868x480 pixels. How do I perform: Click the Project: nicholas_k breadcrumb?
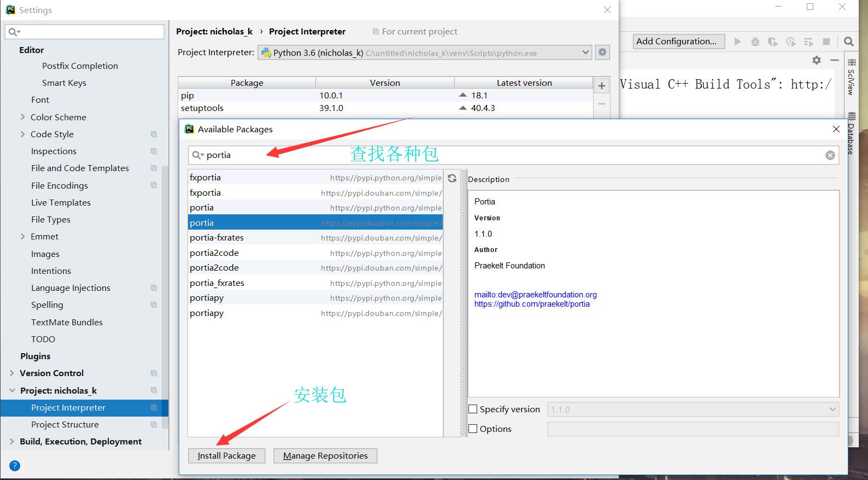(x=214, y=31)
